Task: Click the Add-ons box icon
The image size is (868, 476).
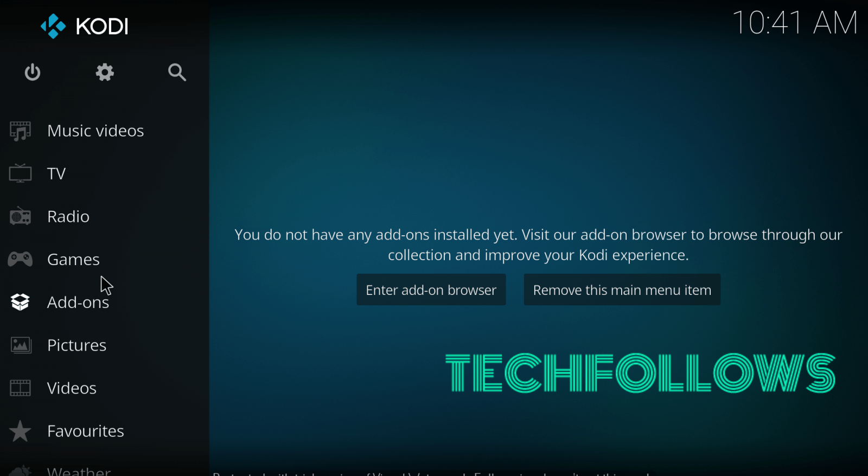Action: [20, 302]
